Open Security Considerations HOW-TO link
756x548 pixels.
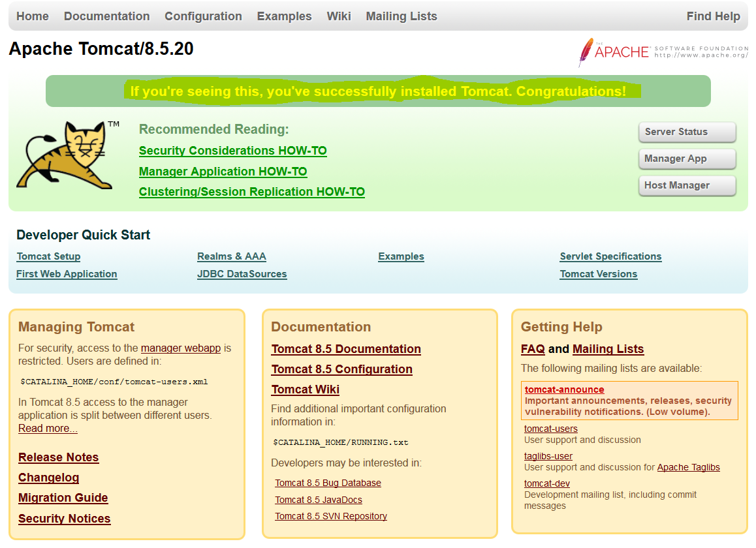point(233,151)
